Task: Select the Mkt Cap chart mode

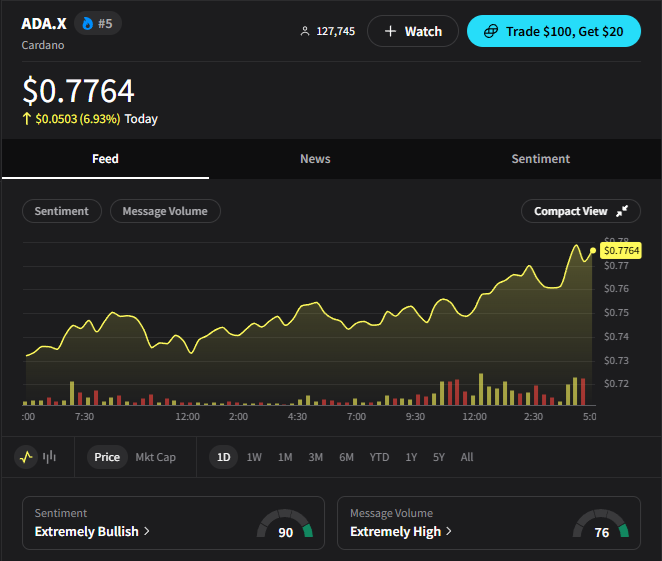Action: pos(155,457)
